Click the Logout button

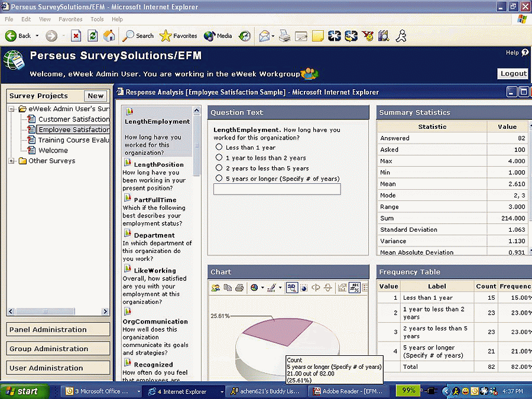click(513, 74)
